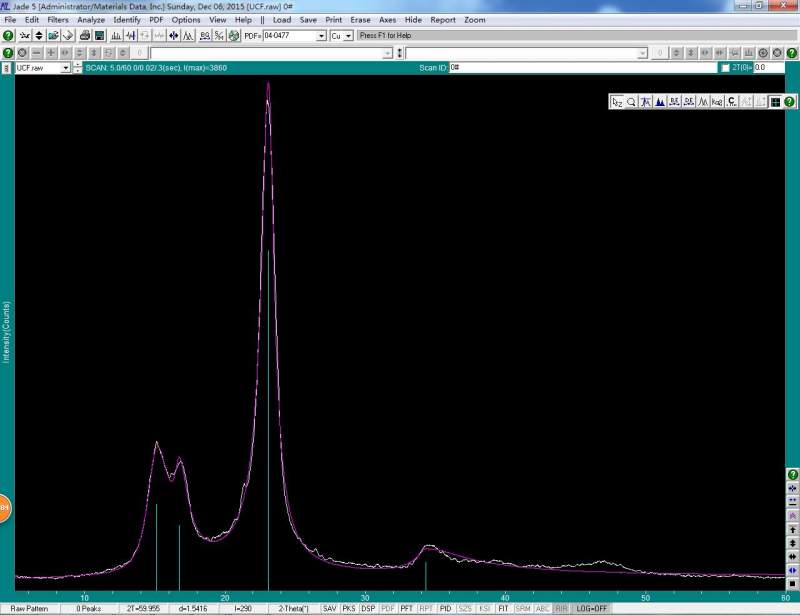The height and width of the screenshot is (615, 800).
Task: Toggle LOG=OFF intensity scale in status bar
Action: click(590, 608)
